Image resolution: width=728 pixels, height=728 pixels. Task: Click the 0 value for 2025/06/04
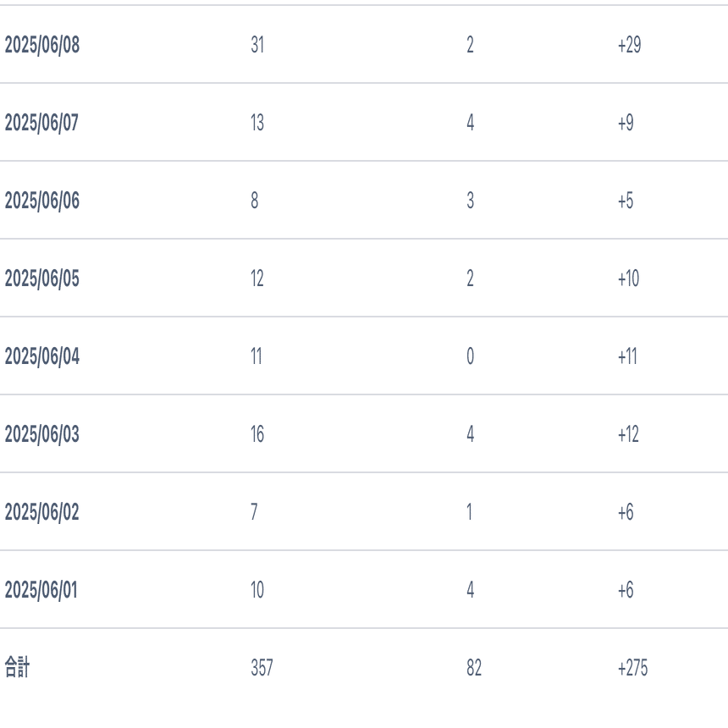click(x=470, y=356)
